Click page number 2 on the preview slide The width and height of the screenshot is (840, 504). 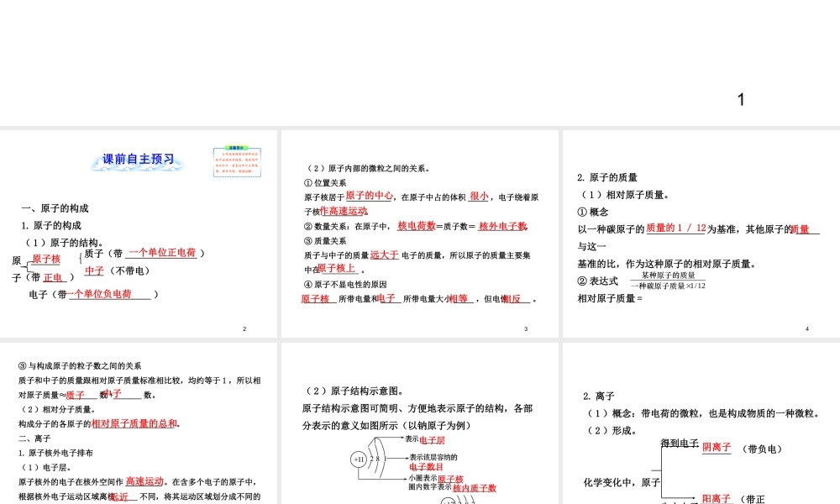click(244, 328)
